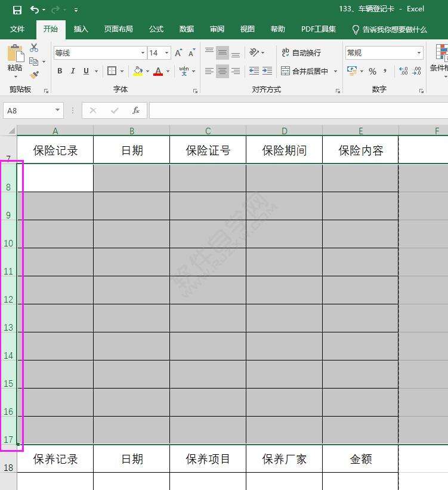Toggle Align Left icon

point(209,71)
